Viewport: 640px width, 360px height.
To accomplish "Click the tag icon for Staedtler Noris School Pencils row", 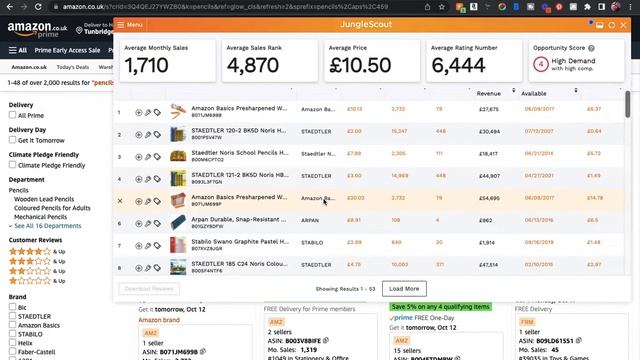I will point(157,157).
